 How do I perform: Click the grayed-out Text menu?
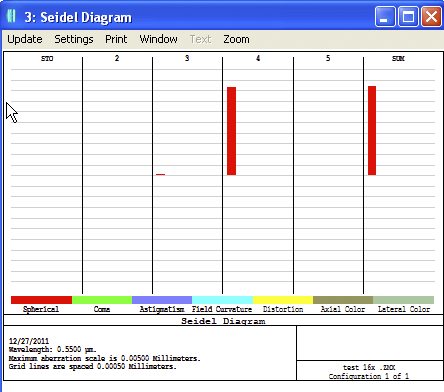coord(200,39)
